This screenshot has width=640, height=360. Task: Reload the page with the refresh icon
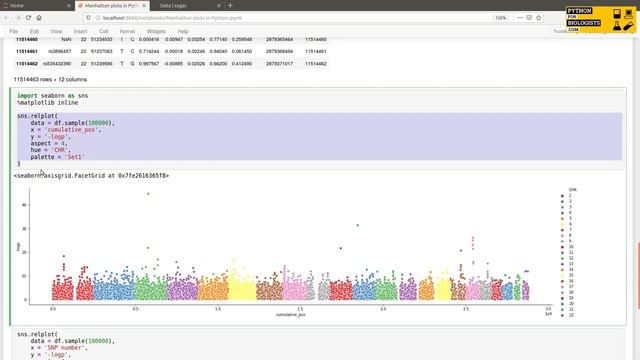28,18
